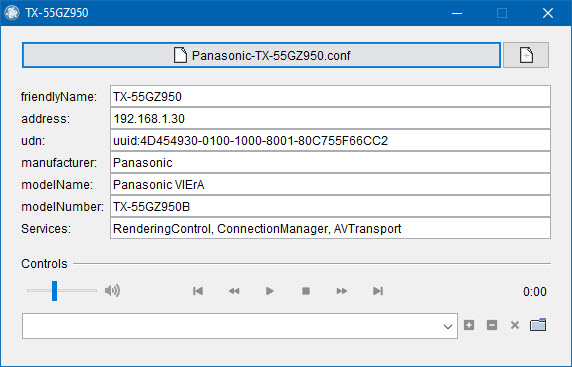
Task: Skip to previous track
Action: (x=198, y=291)
